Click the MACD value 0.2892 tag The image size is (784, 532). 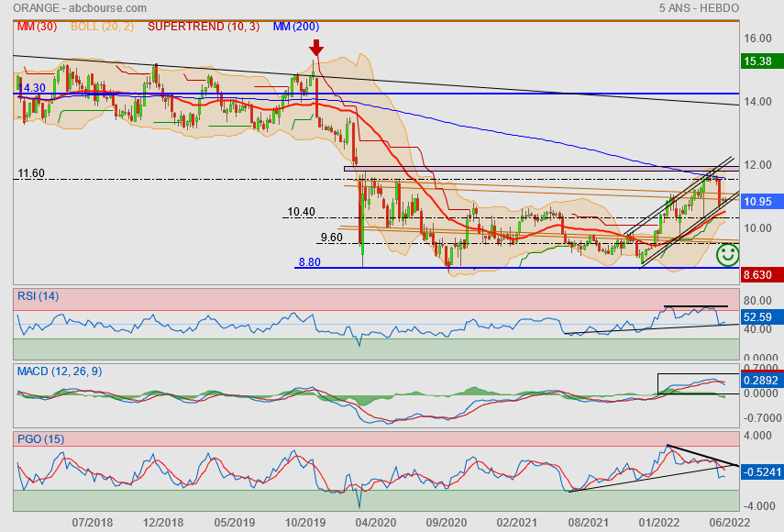click(762, 380)
